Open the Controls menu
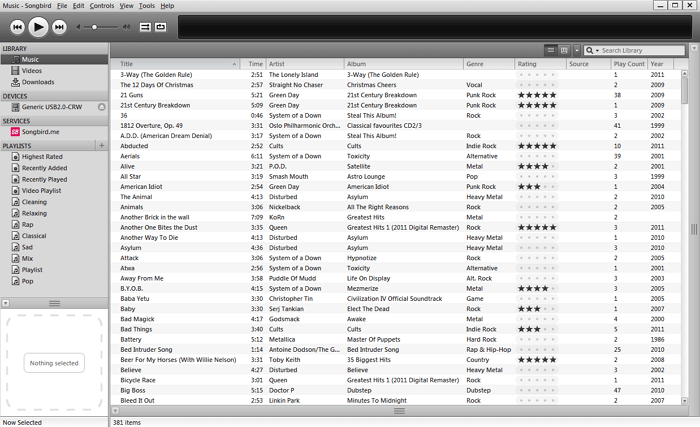 (x=101, y=6)
